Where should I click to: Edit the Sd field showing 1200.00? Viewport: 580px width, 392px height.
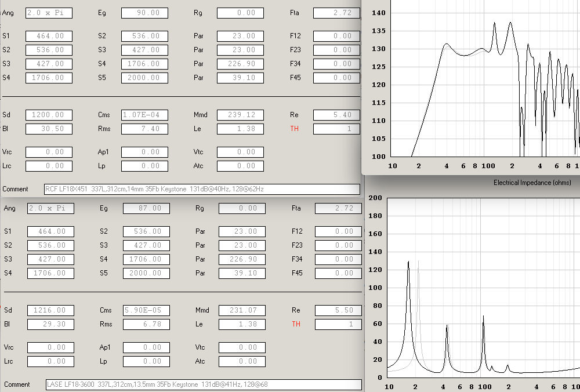49,115
